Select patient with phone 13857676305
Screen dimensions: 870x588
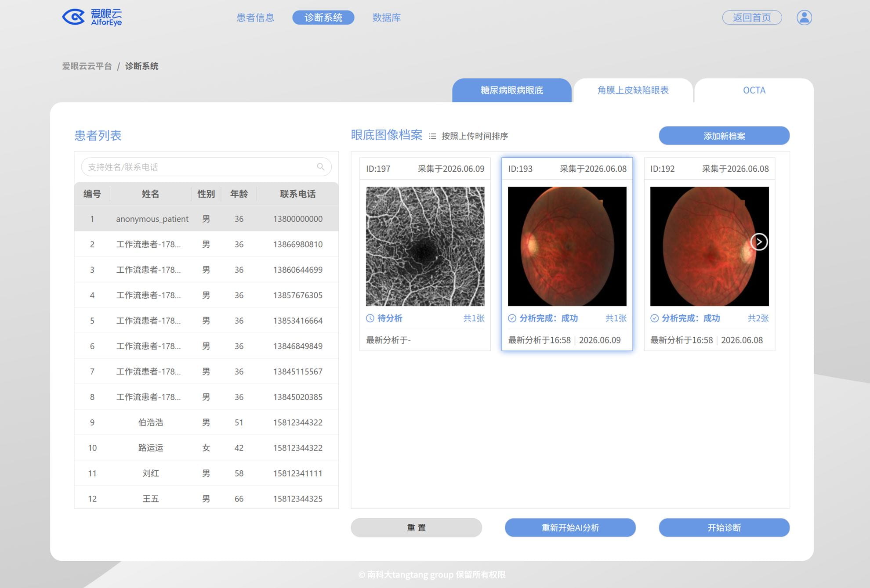coord(207,295)
